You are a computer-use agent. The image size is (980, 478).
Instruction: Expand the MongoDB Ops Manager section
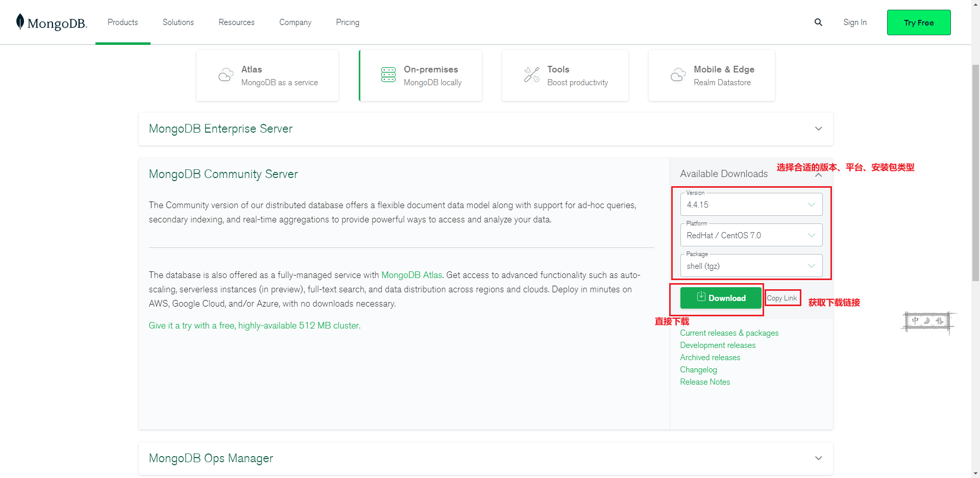pos(486,458)
